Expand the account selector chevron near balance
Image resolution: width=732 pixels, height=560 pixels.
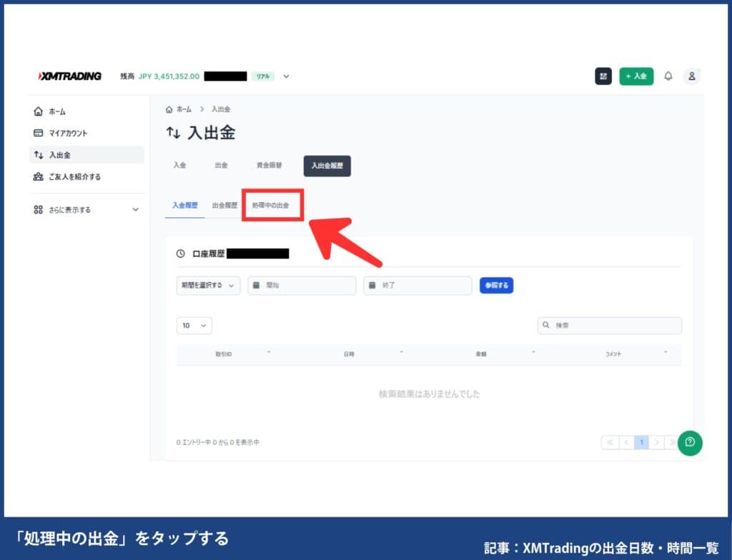click(286, 76)
